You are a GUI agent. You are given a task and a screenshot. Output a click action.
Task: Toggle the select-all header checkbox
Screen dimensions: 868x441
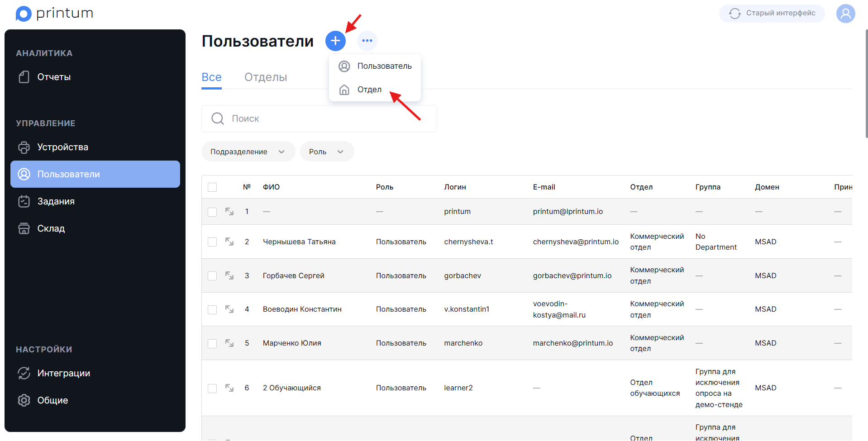[x=212, y=187]
